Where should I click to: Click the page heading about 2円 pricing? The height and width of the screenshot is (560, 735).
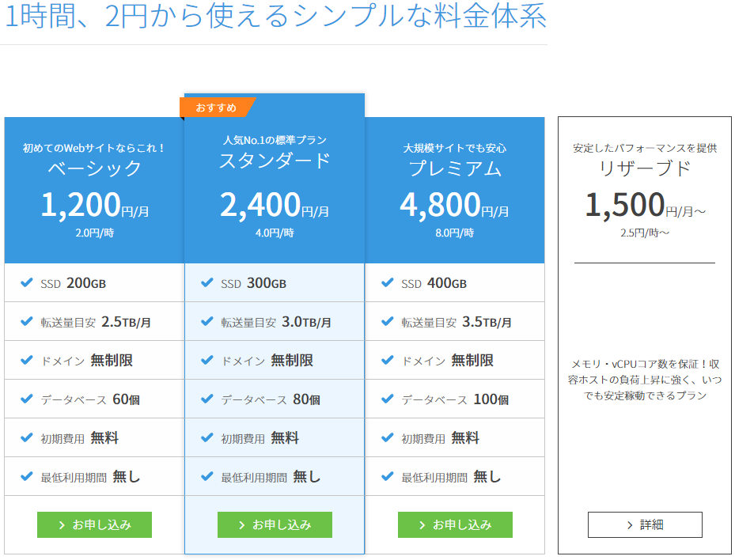point(275,17)
